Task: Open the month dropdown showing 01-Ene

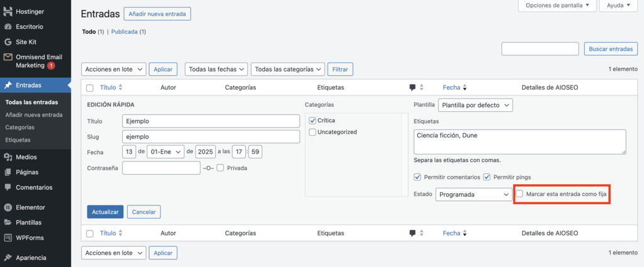Action: pyautogui.click(x=165, y=152)
